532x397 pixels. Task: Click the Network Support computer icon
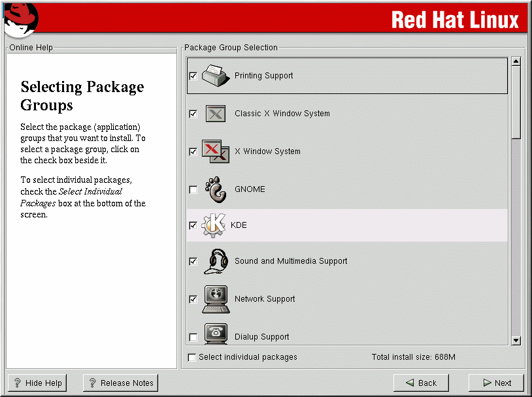click(x=215, y=299)
